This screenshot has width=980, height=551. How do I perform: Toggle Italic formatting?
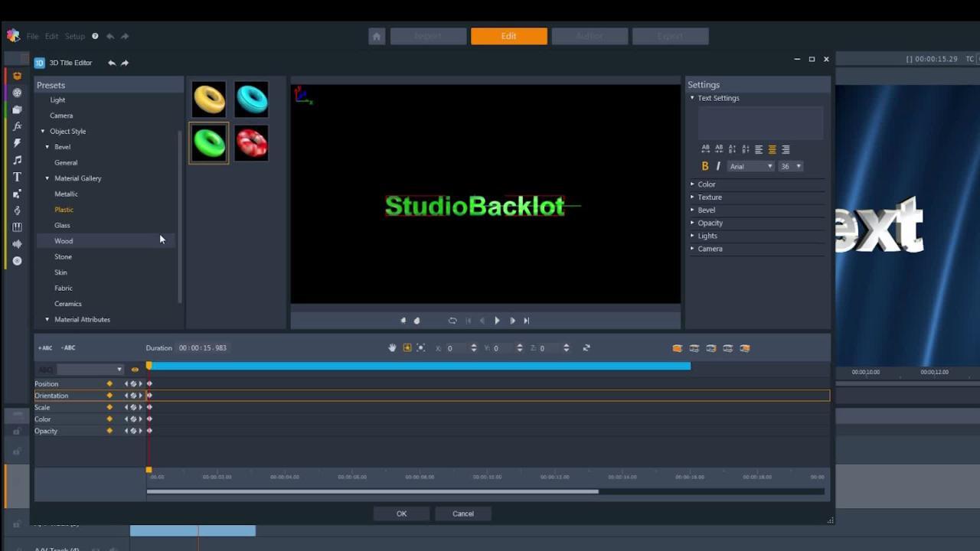pos(718,166)
